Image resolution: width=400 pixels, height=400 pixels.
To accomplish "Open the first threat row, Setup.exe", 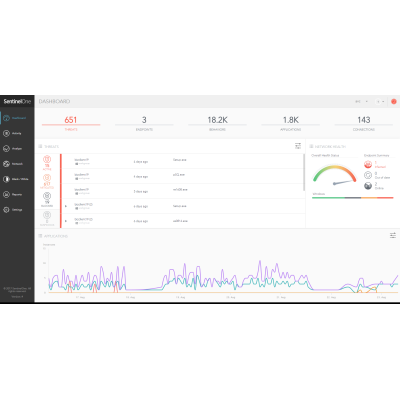I will pyautogui.click(x=182, y=161).
